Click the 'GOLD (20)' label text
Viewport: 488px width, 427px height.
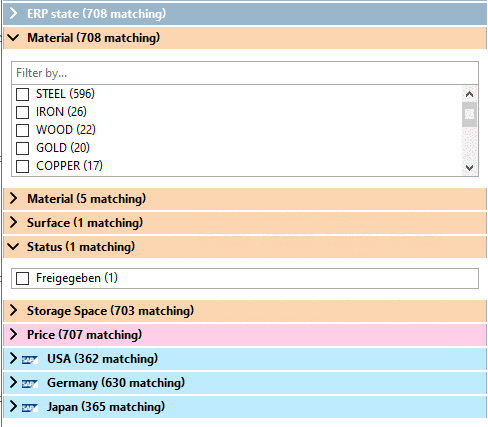(63, 148)
